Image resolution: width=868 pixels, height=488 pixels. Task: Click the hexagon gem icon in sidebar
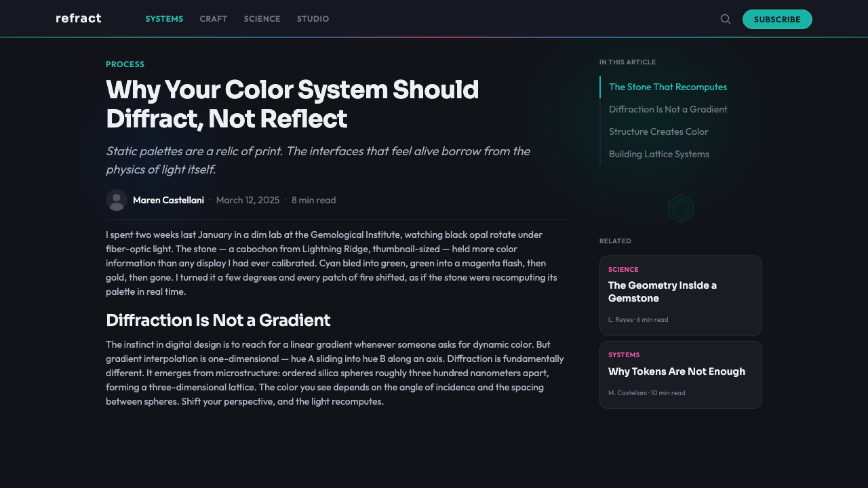tap(681, 209)
